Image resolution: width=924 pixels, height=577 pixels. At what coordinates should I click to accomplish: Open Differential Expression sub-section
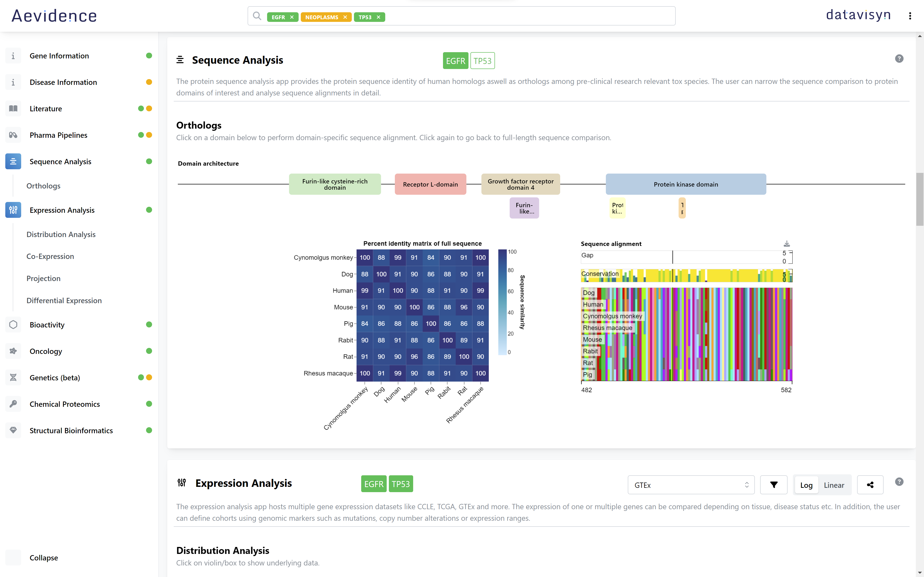[x=64, y=301]
